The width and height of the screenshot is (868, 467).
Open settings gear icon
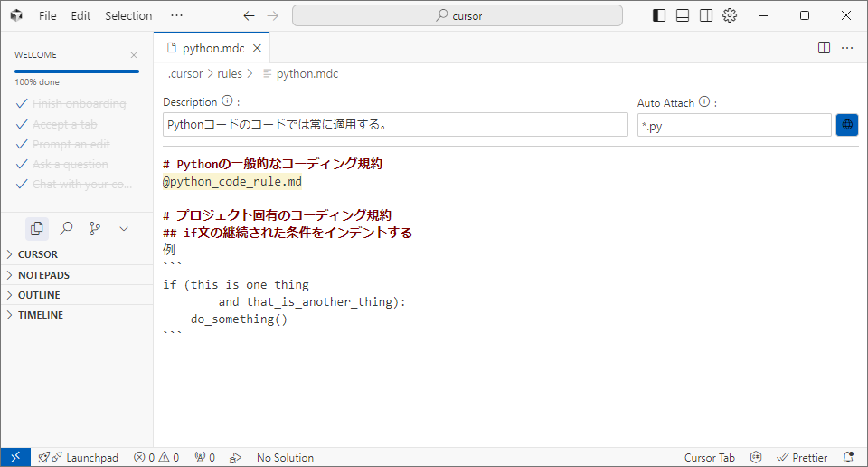[x=730, y=15]
